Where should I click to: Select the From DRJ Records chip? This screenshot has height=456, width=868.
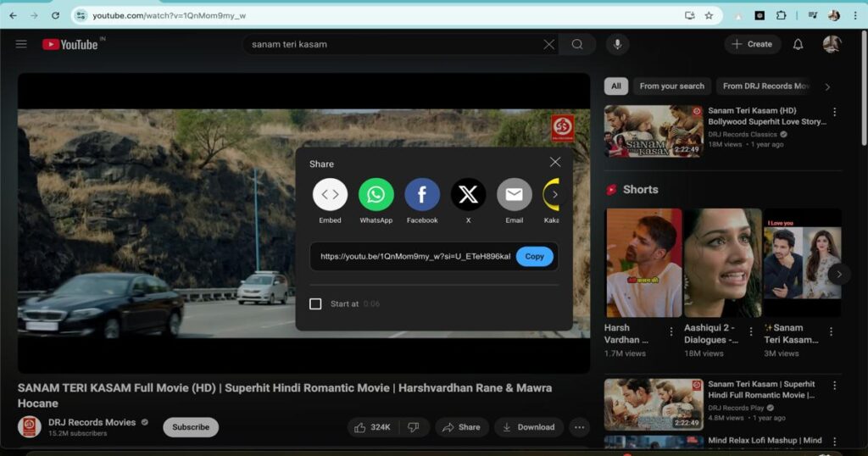[x=765, y=86]
